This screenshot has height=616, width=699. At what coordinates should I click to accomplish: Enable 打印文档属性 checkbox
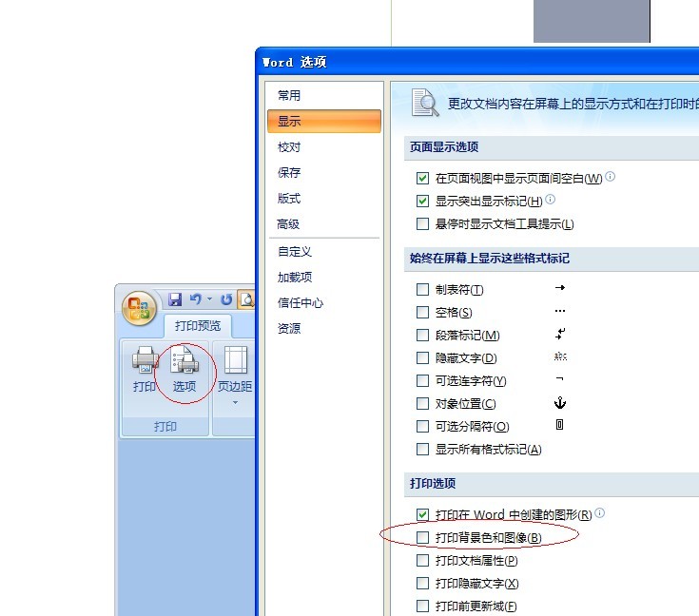tap(422, 560)
